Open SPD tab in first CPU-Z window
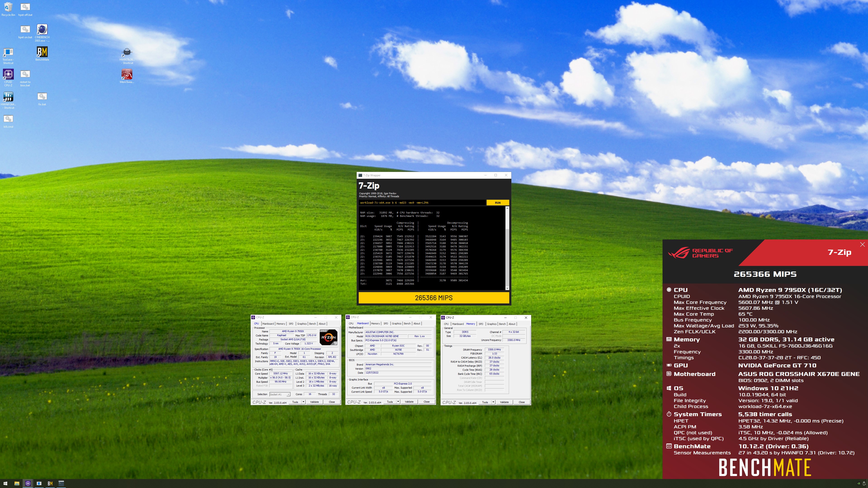The image size is (868, 488). click(291, 324)
